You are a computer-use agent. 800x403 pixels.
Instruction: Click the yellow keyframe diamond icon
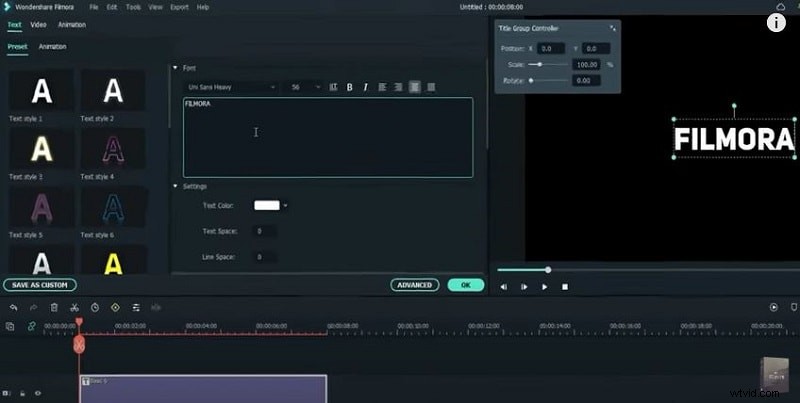(115, 308)
